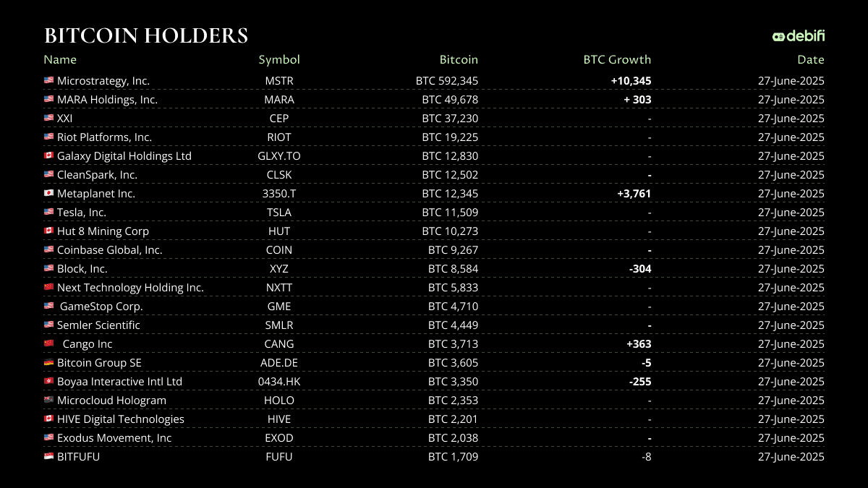Select the Coinbase Global, Inc. row name
868x488 pixels.
click(109, 250)
